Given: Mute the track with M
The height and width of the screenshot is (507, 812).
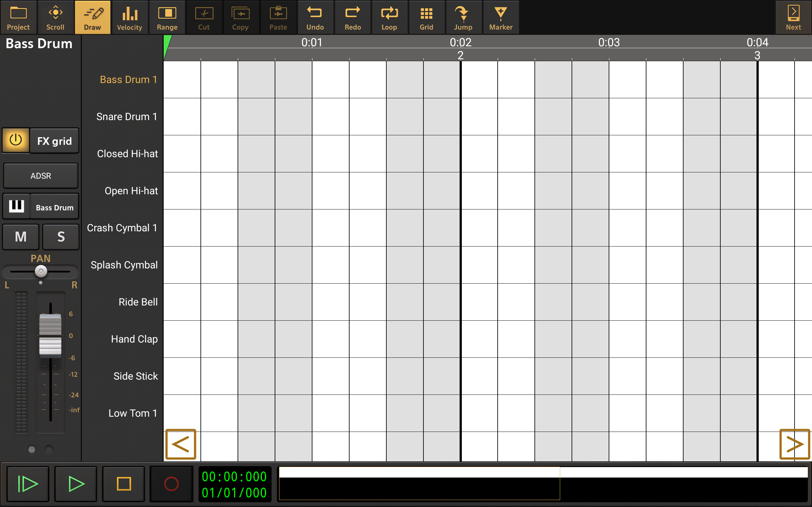Looking at the screenshot, I should pos(21,237).
